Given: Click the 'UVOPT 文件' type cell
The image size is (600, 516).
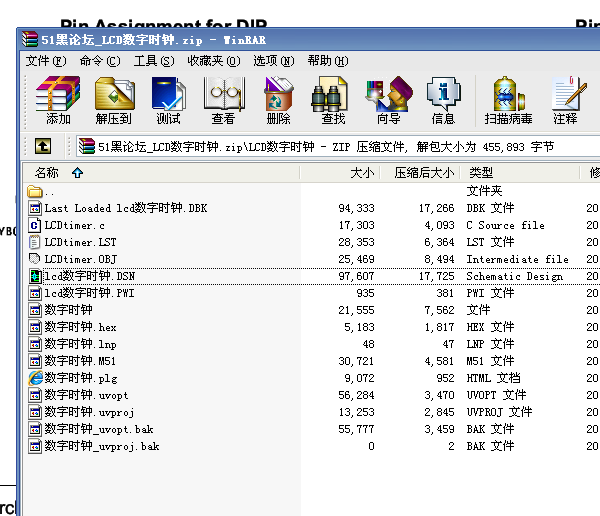Looking at the screenshot, I should coord(496,395).
